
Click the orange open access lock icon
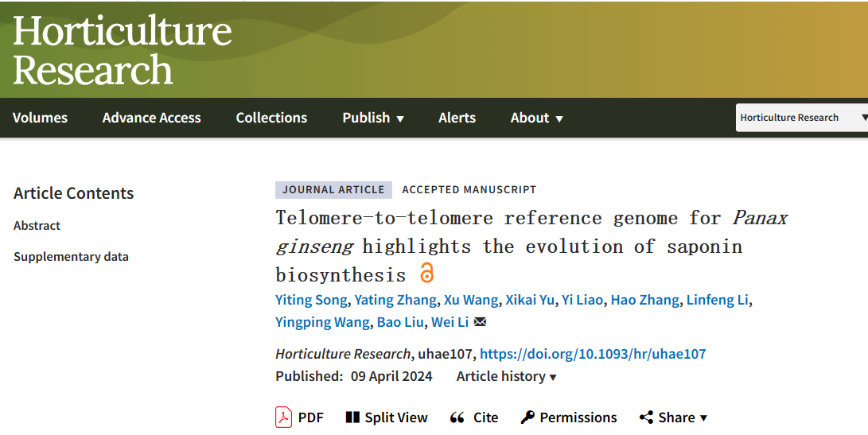pyautogui.click(x=426, y=273)
